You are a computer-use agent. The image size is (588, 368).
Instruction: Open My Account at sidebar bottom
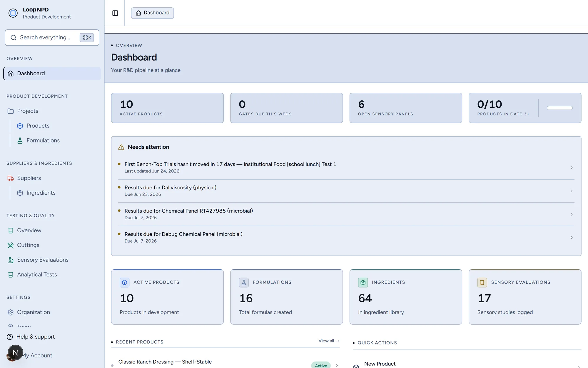click(37, 356)
